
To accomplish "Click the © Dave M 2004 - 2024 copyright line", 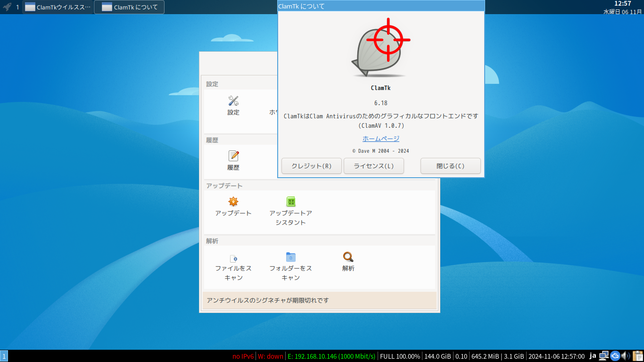I will 381,151.
